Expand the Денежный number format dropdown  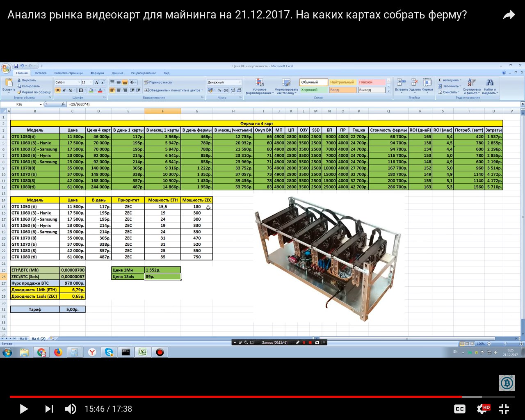coord(240,82)
